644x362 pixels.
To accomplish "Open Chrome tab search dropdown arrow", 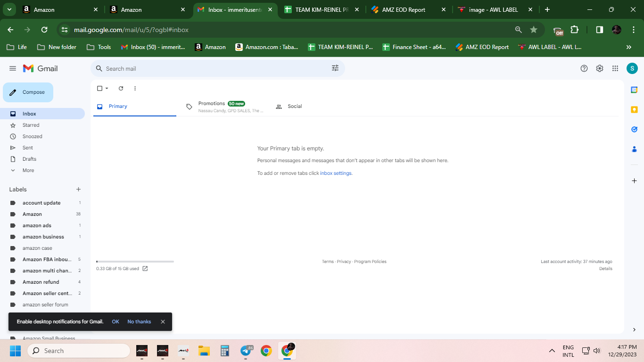I will (x=9, y=9).
